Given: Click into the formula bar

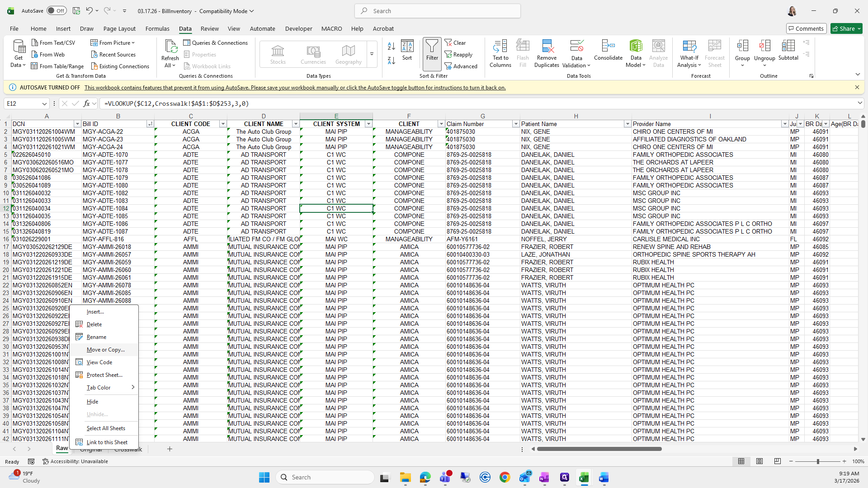Looking at the screenshot, I should click(452, 103).
